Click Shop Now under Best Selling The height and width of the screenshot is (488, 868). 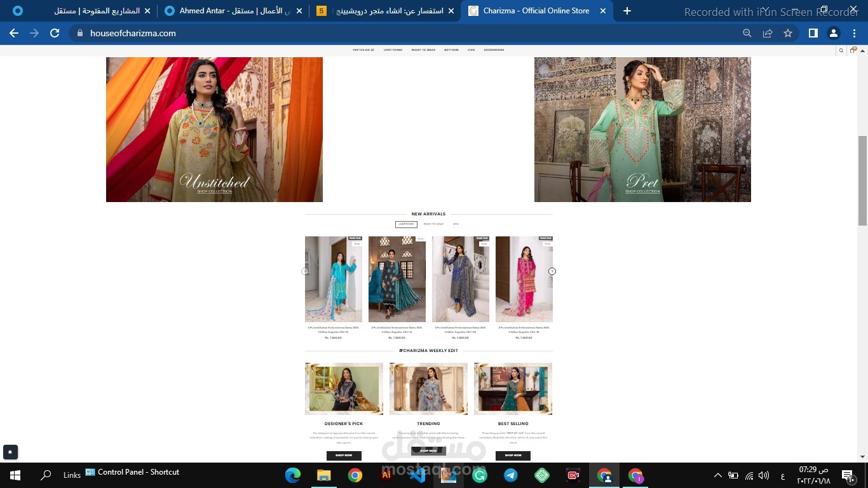coord(513,456)
